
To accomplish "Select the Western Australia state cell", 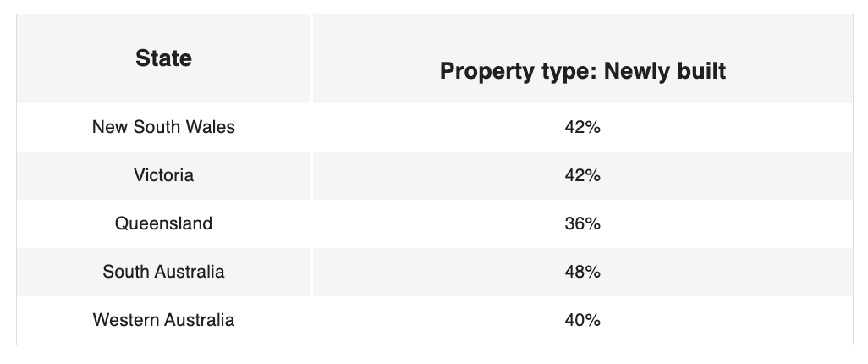I will pyautogui.click(x=163, y=320).
